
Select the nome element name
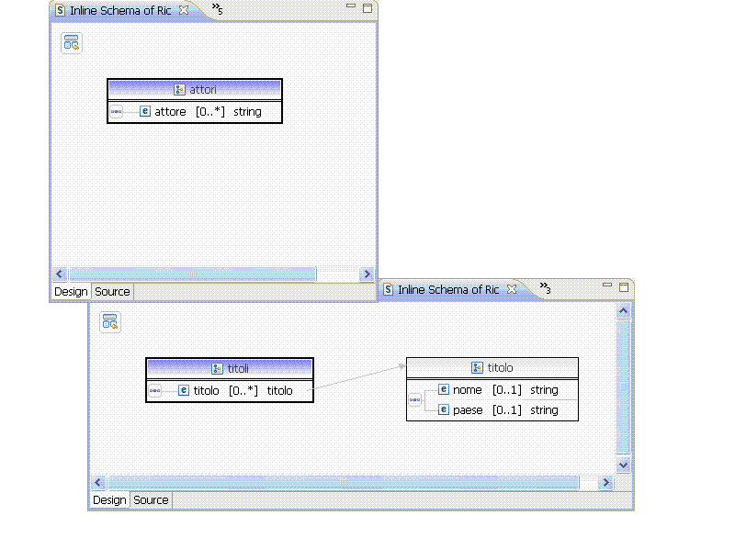468,389
